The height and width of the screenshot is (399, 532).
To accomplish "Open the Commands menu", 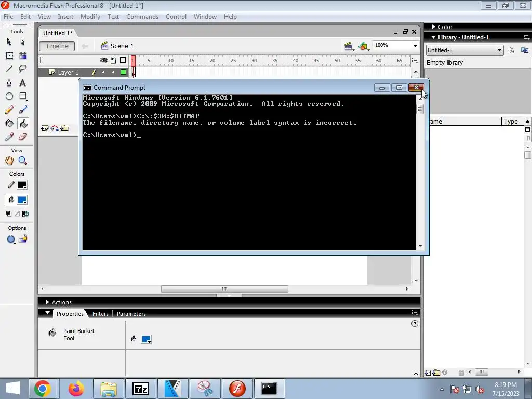I will tap(142, 17).
